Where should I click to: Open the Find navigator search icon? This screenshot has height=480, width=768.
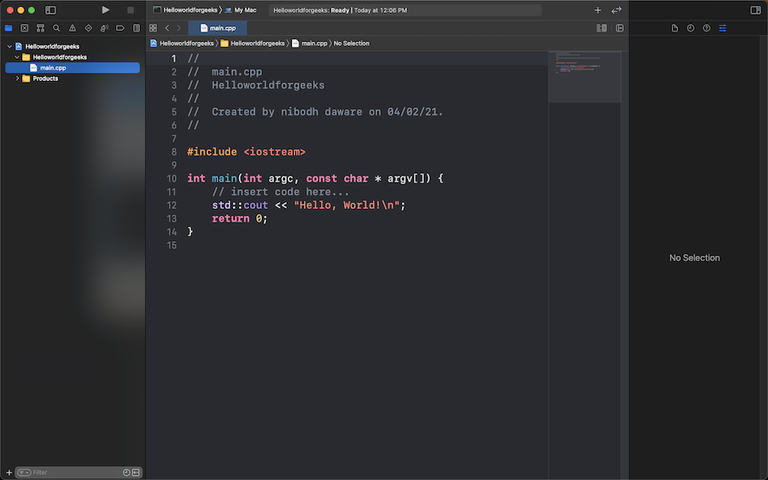tap(56, 28)
